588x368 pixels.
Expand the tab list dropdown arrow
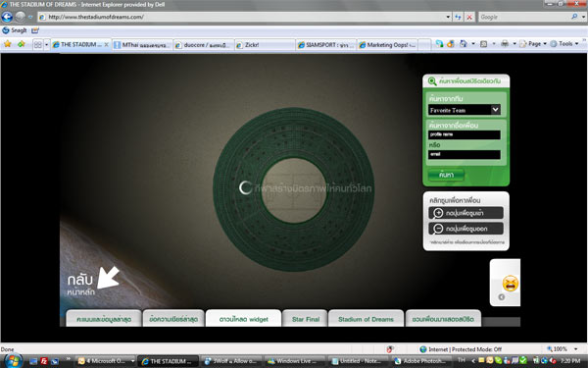(x=46, y=45)
